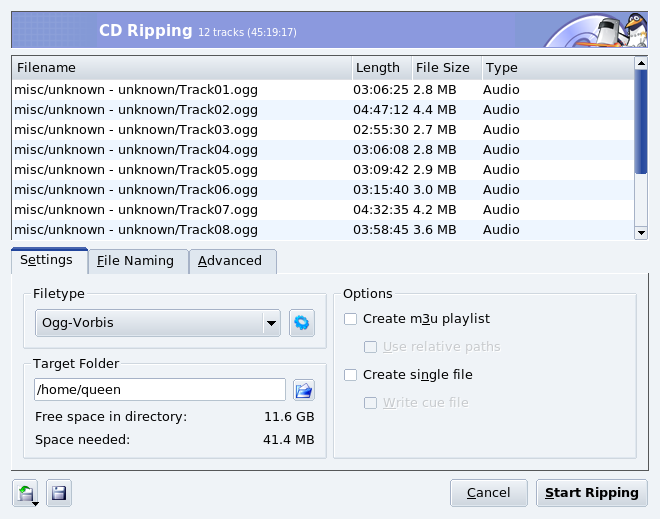Expand the Ogg-Vorbis filetype dropdown
660x519 pixels.
point(270,323)
